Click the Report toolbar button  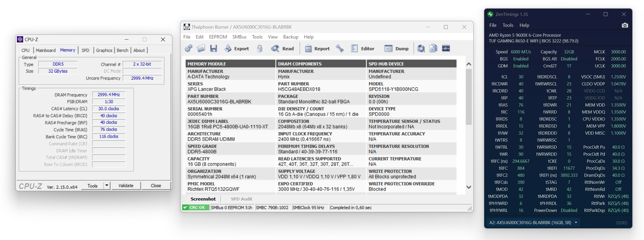coord(317,48)
